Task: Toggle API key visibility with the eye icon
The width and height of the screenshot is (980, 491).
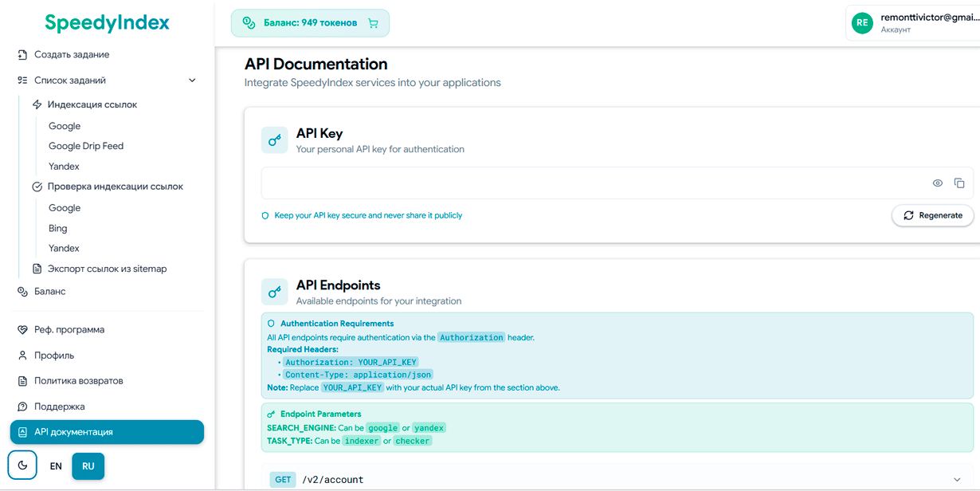Action: pos(938,183)
